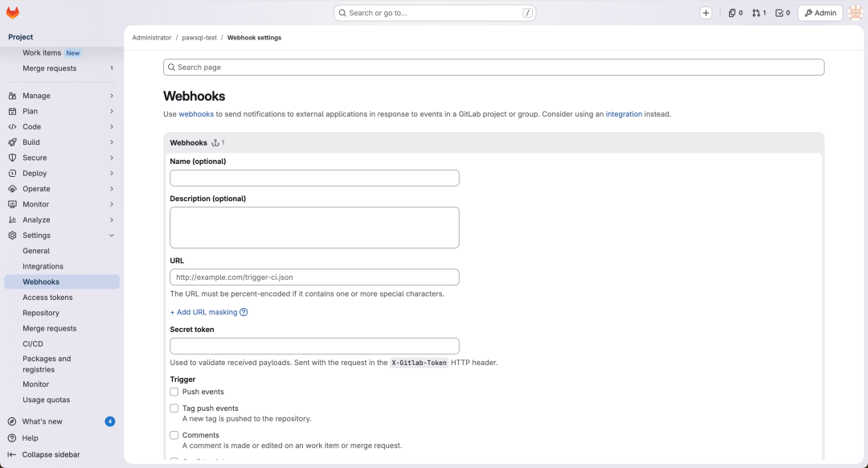Image resolution: width=868 pixels, height=468 pixels.
Task: Open CI/CD settings in sidebar
Action: pos(62,344)
